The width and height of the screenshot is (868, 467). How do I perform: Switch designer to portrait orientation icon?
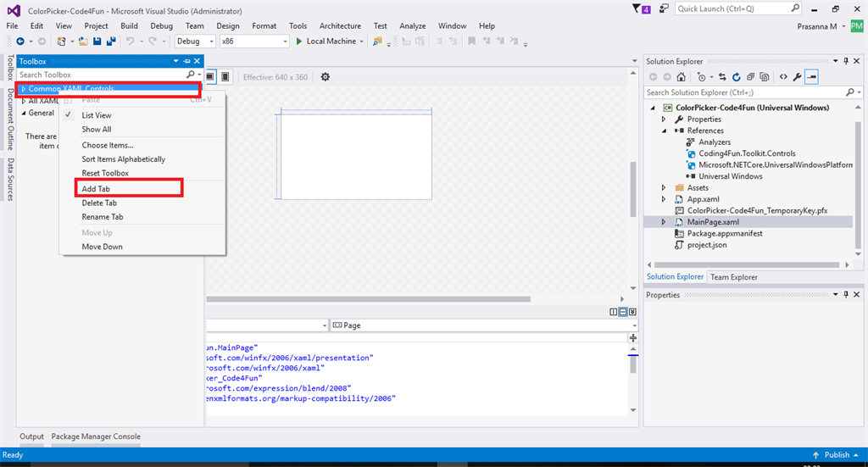click(225, 77)
